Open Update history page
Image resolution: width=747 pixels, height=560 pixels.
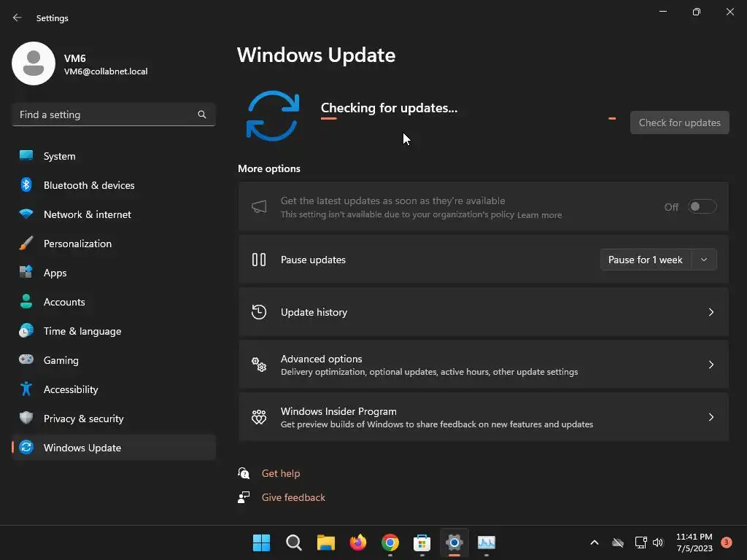(483, 312)
